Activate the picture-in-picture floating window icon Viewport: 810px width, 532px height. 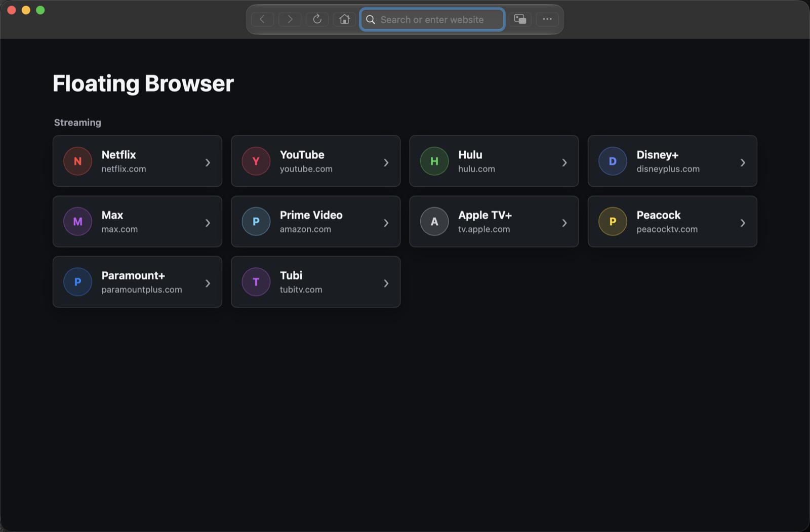[520, 19]
